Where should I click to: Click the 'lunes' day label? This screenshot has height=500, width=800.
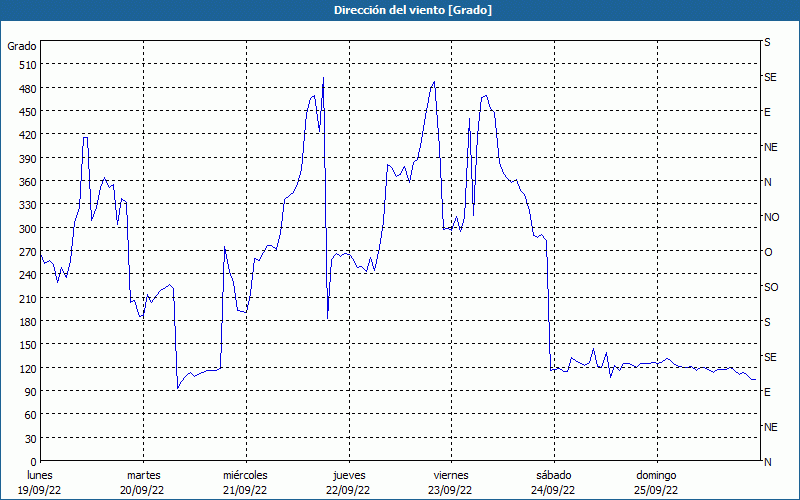click(x=40, y=475)
